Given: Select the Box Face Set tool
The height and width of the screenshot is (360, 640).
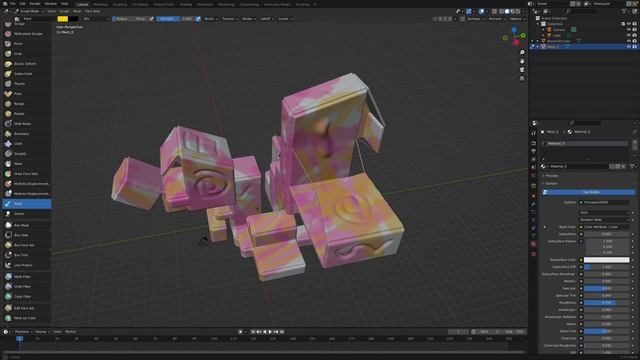Looking at the screenshot, I should point(27,245).
